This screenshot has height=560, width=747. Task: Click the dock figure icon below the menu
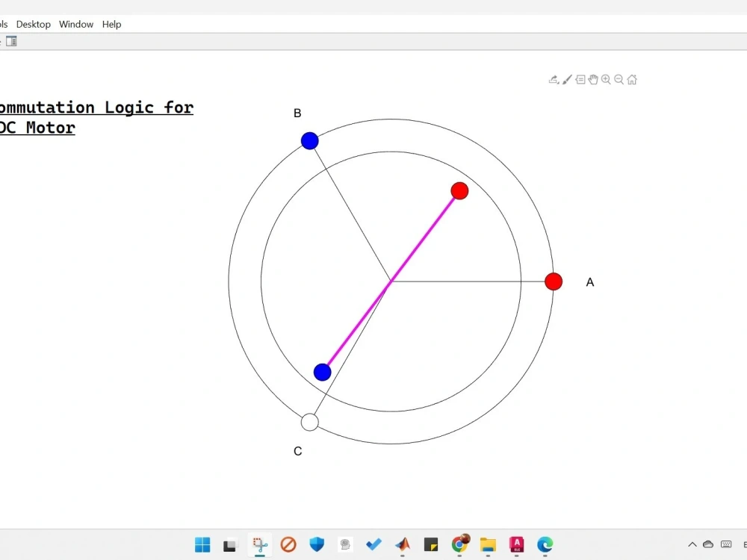[x=11, y=41]
